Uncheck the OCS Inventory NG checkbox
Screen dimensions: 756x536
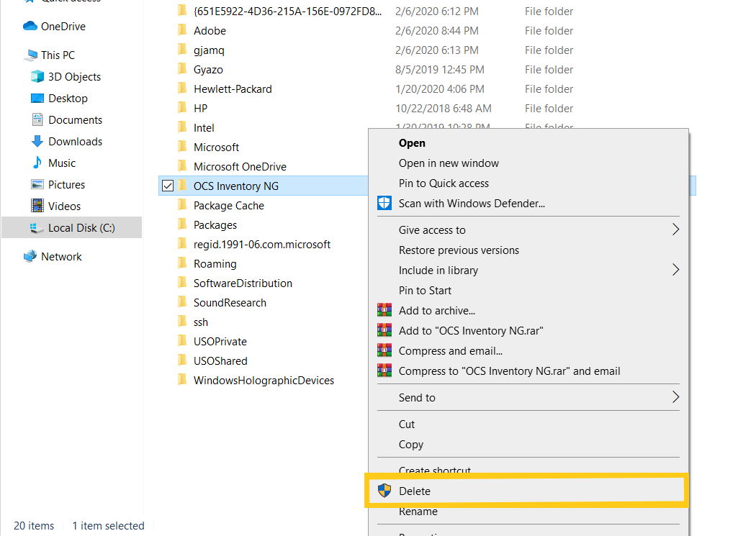[168, 186]
